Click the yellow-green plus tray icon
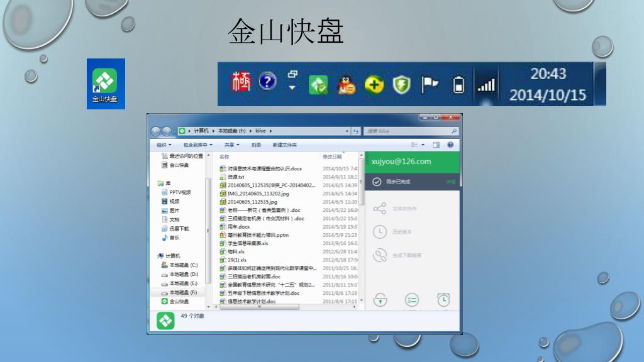Viewport: 644px width, 362px height. (374, 85)
